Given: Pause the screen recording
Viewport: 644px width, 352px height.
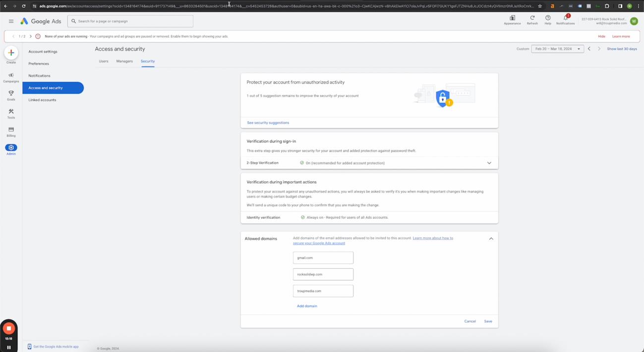Looking at the screenshot, I should tap(9, 347).
